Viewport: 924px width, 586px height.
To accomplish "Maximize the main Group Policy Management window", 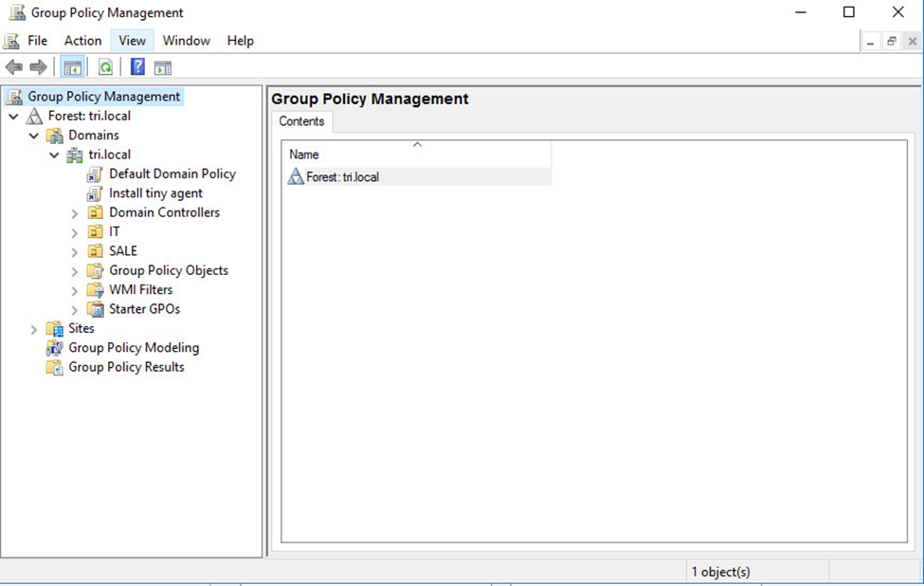I will point(848,11).
